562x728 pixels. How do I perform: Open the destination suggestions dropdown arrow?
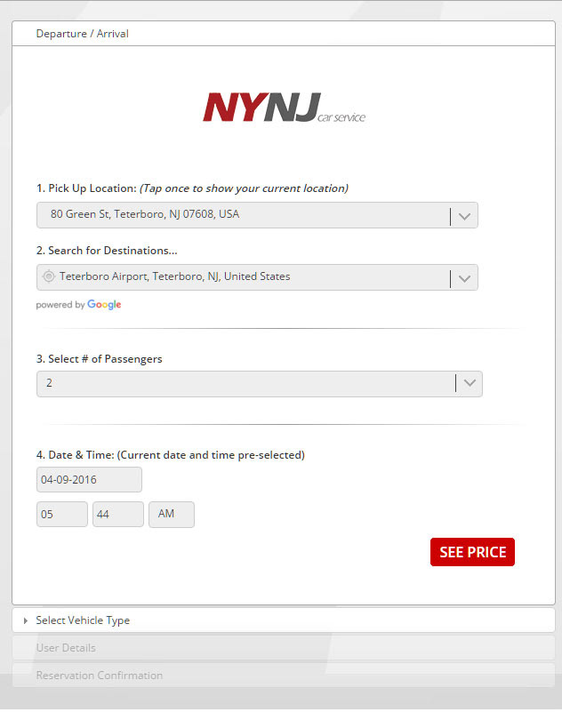point(464,278)
